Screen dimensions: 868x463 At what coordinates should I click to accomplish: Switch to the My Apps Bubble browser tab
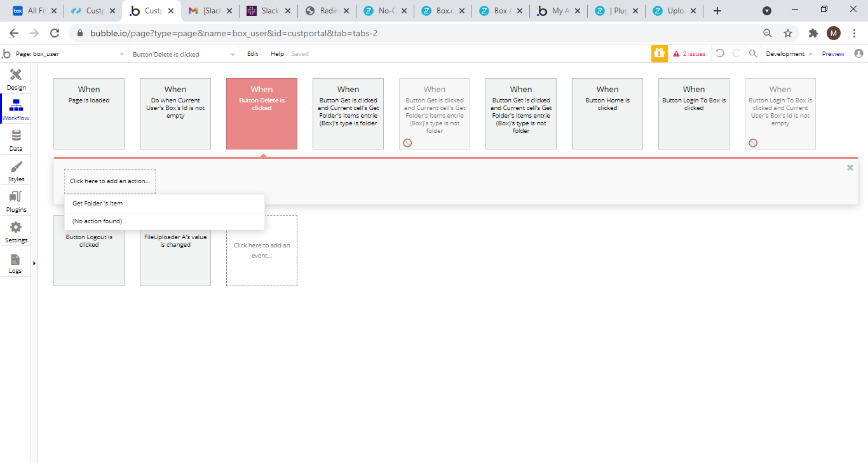[x=558, y=11]
